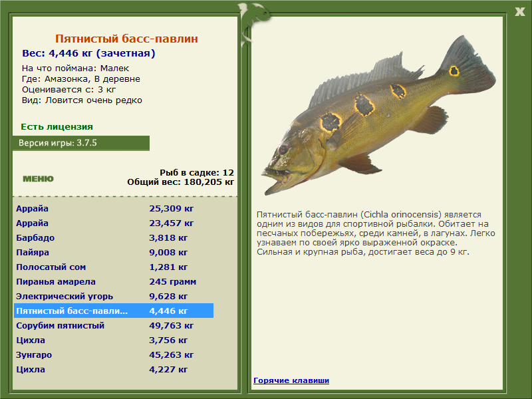Click the Cichla orinocensis description paragraph

click(376, 233)
